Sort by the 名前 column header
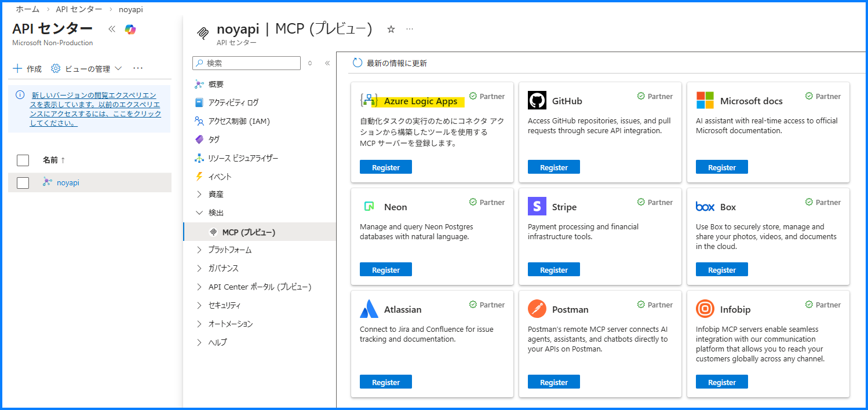The height and width of the screenshot is (410, 868). [54, 160]
